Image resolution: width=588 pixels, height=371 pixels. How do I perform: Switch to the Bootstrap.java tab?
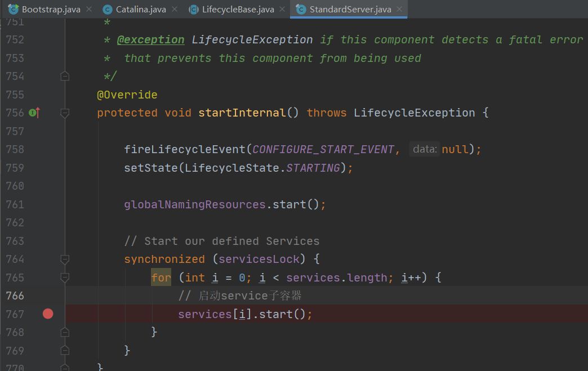[51, 10]
